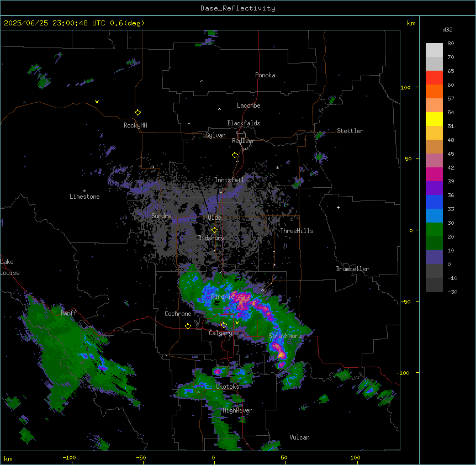Click the Limestone label
This screenshot has width=476, height=465.
tap(84, 197)
